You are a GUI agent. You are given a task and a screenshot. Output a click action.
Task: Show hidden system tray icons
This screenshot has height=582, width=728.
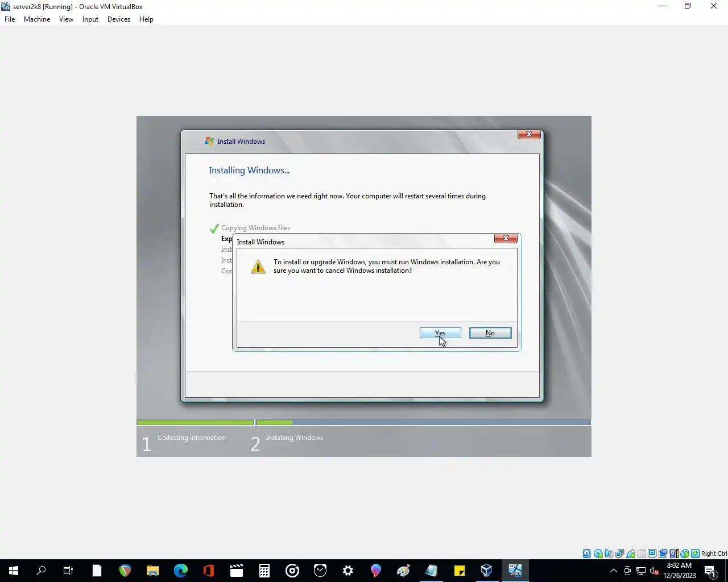[x=613, y=571]
